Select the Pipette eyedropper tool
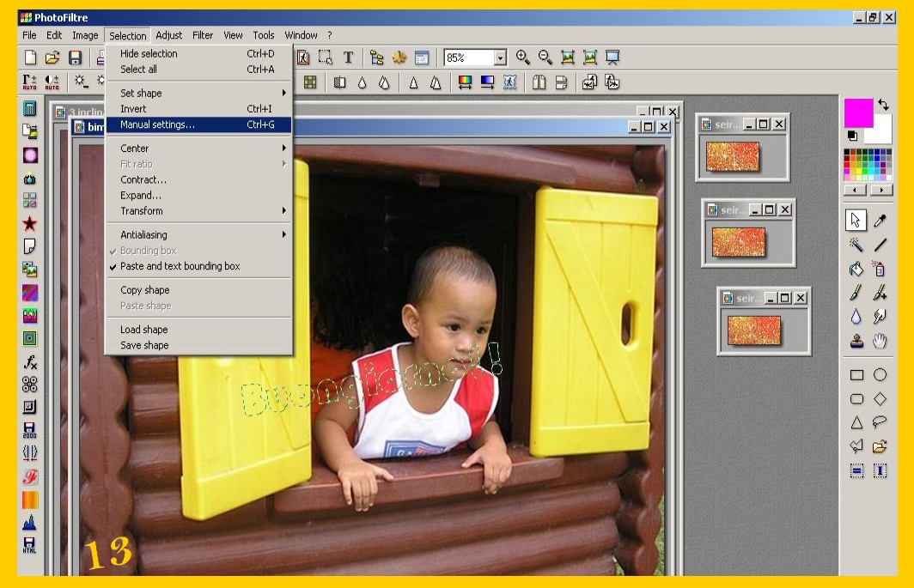Screen dimensions: 914x588 [x=880, y=221]
